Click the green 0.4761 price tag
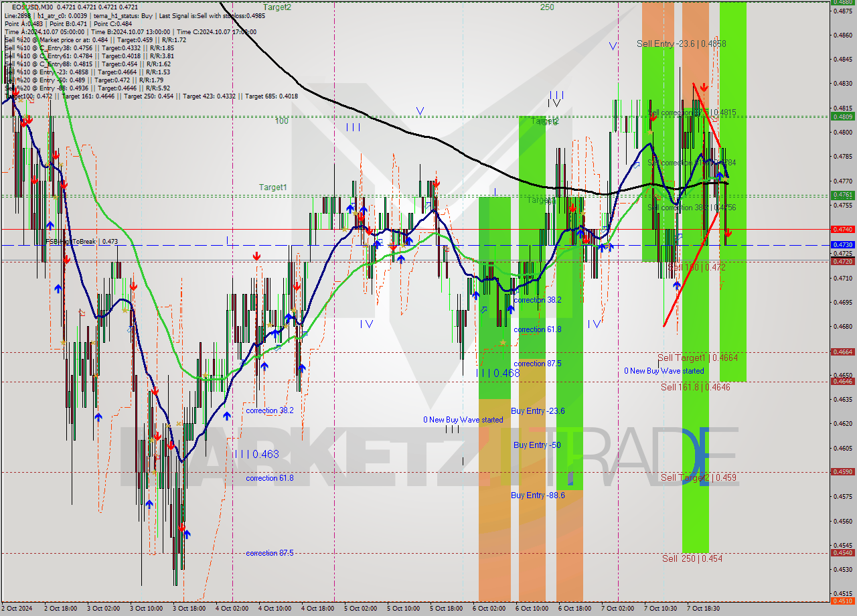857x616 pixels. coord(842,195)
